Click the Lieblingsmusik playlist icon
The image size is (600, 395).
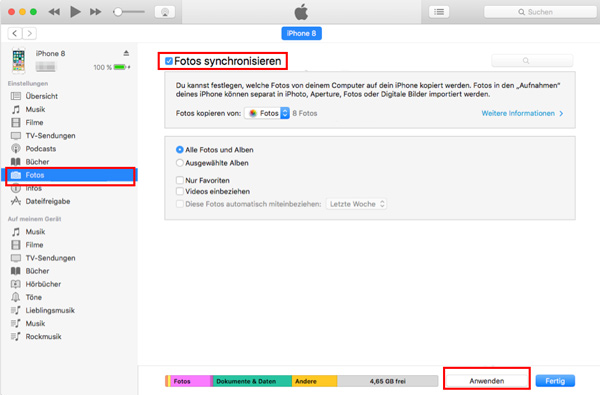point(16,310)
